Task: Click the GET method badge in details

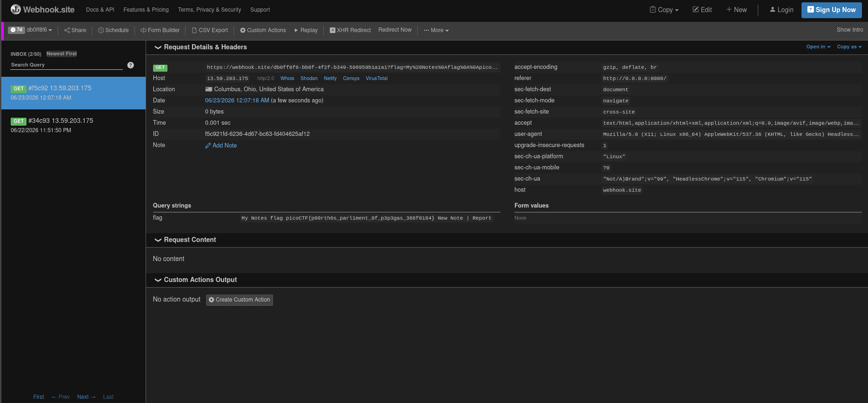Action: coord(160,68)
